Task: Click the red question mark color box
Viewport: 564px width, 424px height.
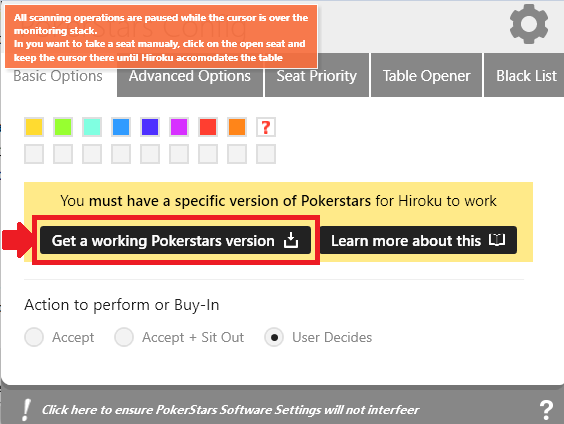Action: click(x=266, y=127)
